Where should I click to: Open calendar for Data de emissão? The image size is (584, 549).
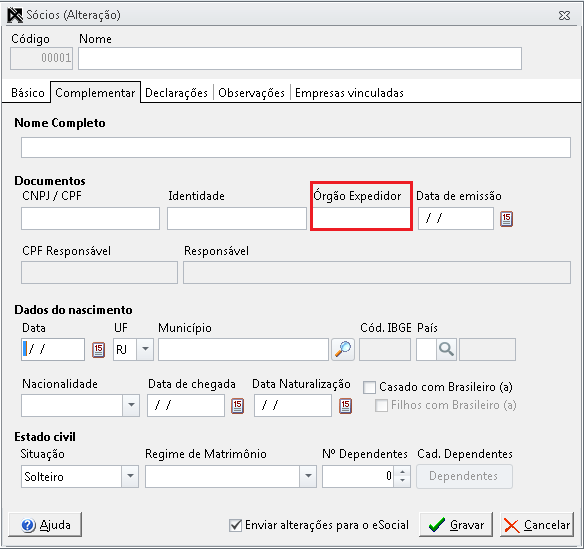pyautogui.click(x=506, y=219)
